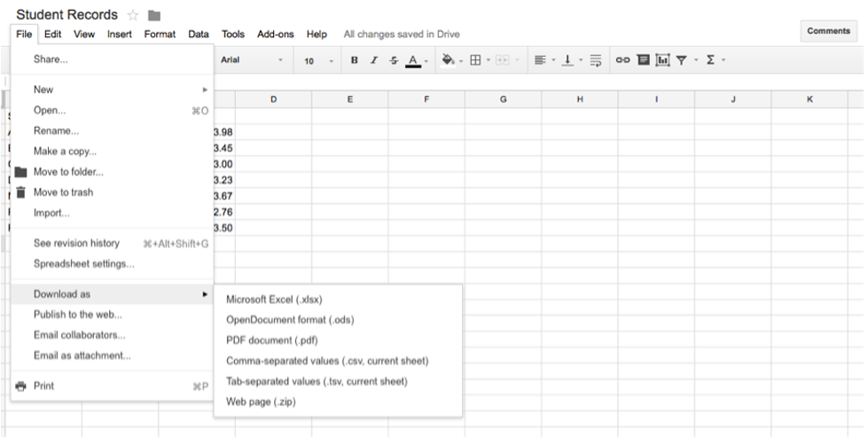Open the fill color paint bucket
The image size is (868, 439).
(448, 60)
